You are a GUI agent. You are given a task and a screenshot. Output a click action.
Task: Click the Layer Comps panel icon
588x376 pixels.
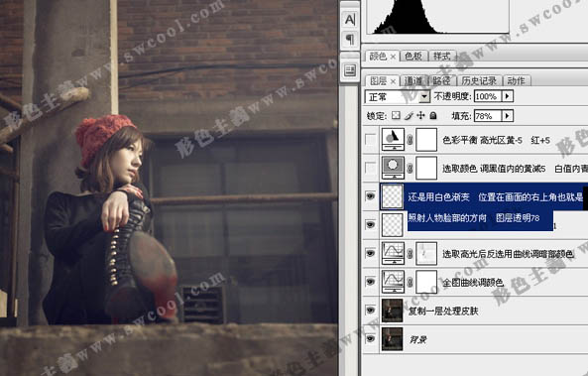coord(350,69)
